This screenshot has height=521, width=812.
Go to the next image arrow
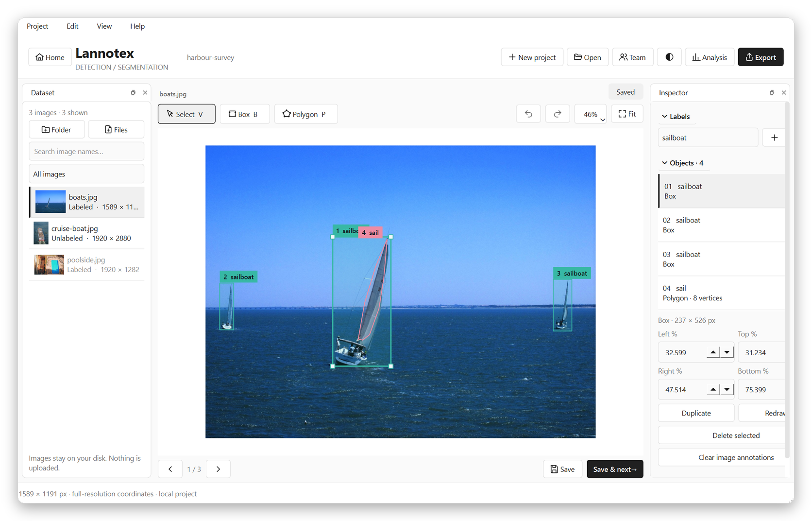tap(218, 469)
